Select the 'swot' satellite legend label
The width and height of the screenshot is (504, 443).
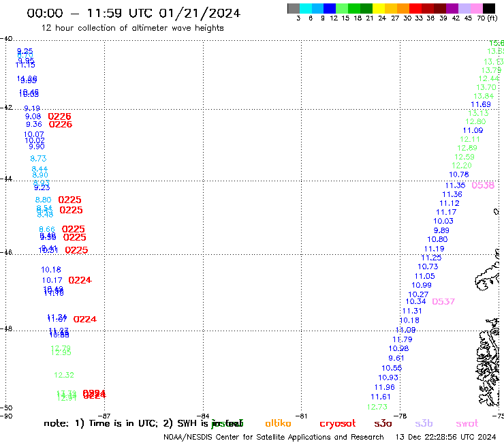click(467, 424)
